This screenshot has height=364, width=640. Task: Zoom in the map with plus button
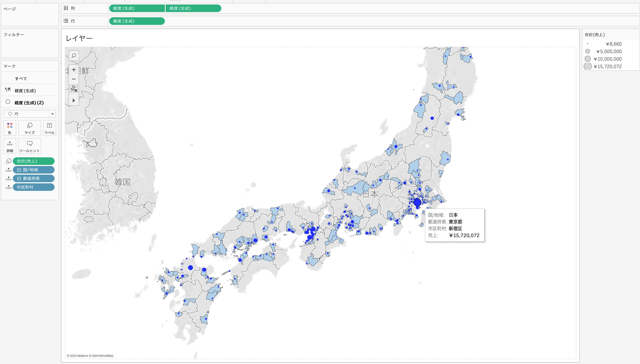point(74,70)
